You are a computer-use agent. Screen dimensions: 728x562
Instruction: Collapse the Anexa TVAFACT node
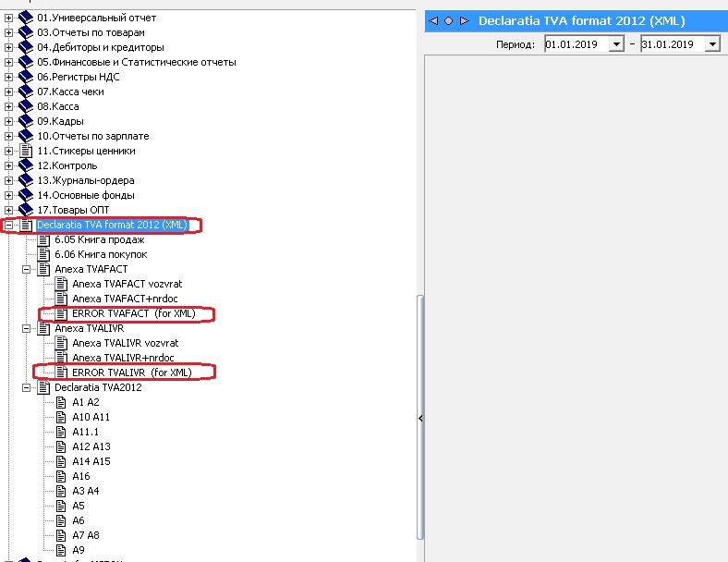[27, 269]
